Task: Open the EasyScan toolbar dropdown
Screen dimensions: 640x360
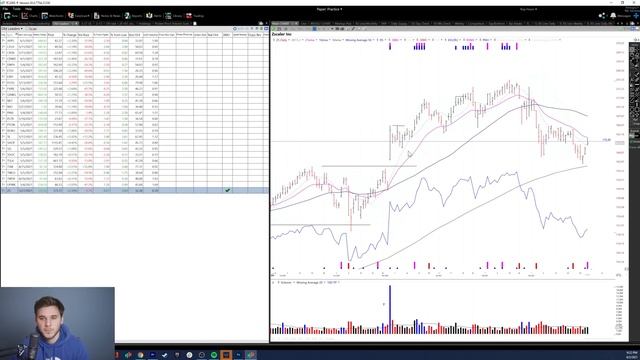Action: [x=79, y=16]
